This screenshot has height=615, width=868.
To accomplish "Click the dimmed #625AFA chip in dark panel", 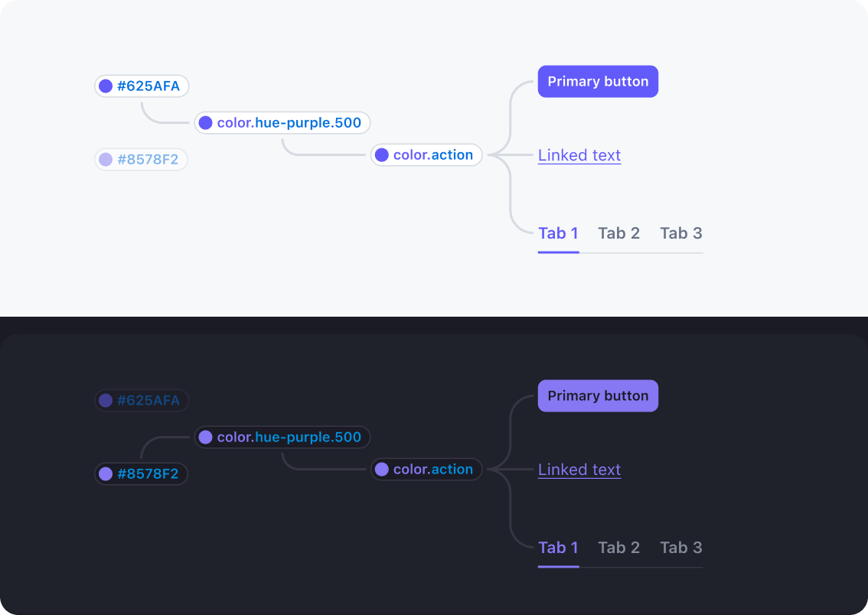I will (x=141, y=401).
